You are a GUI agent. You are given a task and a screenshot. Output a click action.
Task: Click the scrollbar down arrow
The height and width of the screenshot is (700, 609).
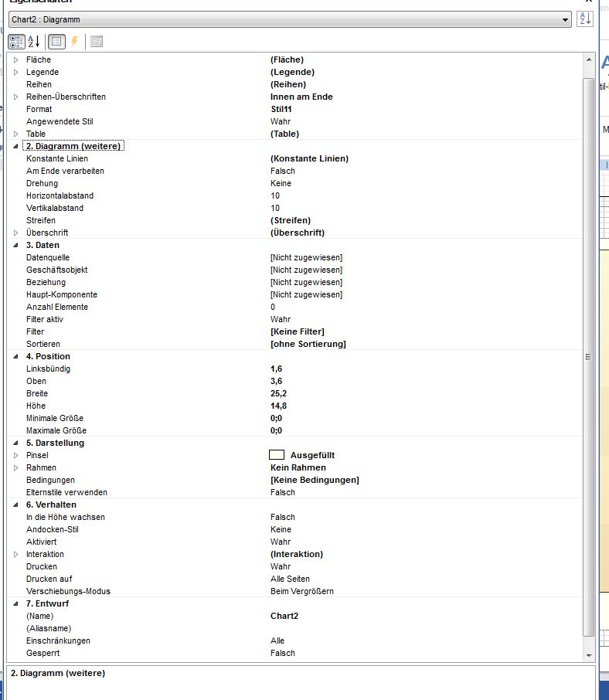[589, 655]
